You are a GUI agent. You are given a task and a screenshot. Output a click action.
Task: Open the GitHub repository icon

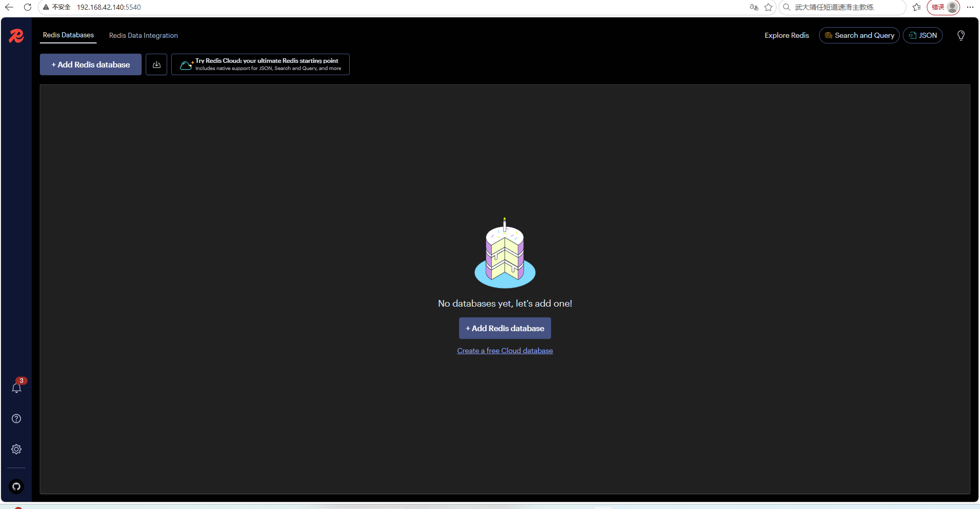coord(16,486)
